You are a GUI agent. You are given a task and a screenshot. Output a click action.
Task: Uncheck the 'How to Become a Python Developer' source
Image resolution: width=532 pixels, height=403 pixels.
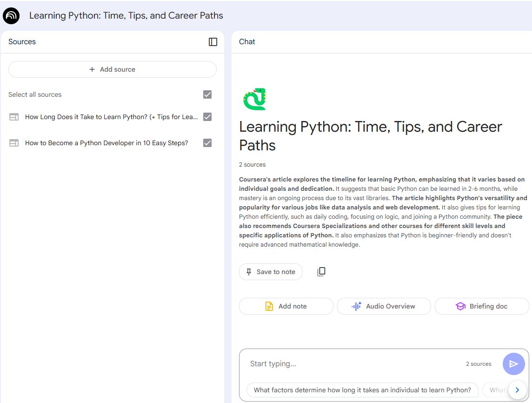click(207, 143)
